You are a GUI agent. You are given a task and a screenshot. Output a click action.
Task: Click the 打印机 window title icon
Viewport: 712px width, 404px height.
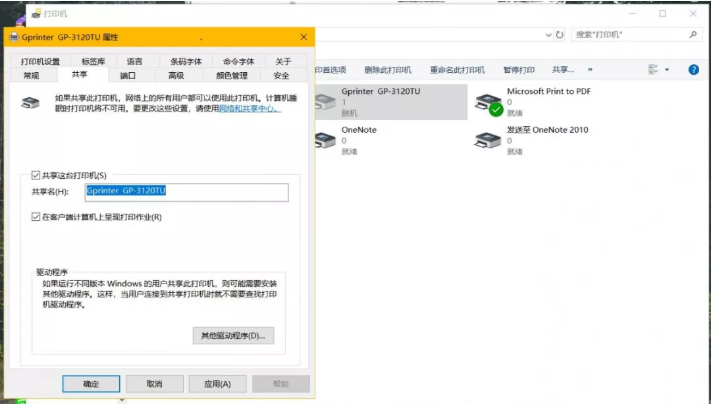point(36,14)
